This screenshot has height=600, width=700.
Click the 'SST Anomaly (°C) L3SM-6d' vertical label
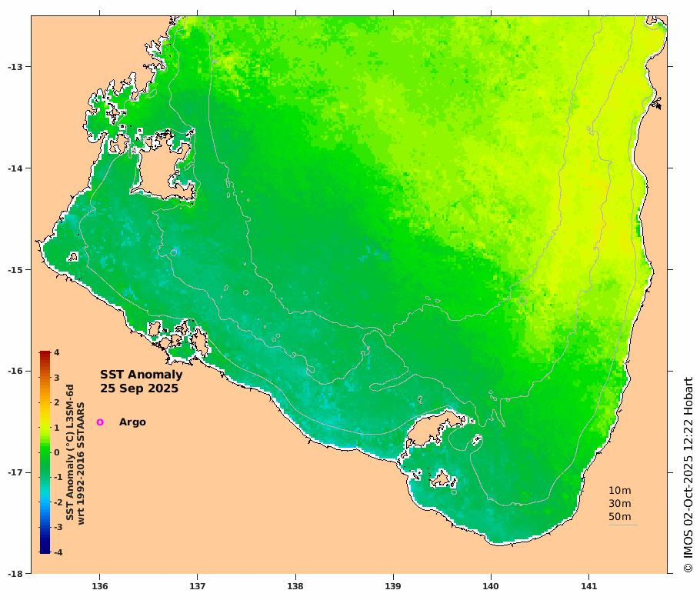tap(70, 452)
